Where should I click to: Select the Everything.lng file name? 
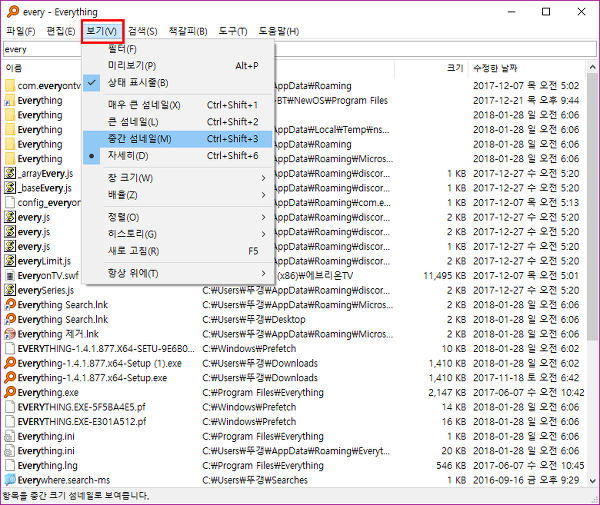pos(47,466)
